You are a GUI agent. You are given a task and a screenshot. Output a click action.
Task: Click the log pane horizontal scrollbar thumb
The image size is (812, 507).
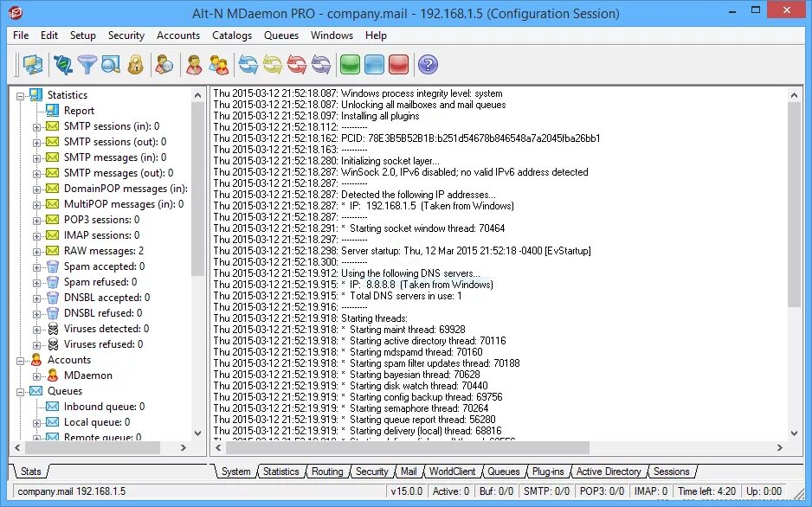click(x=407, y=447)
